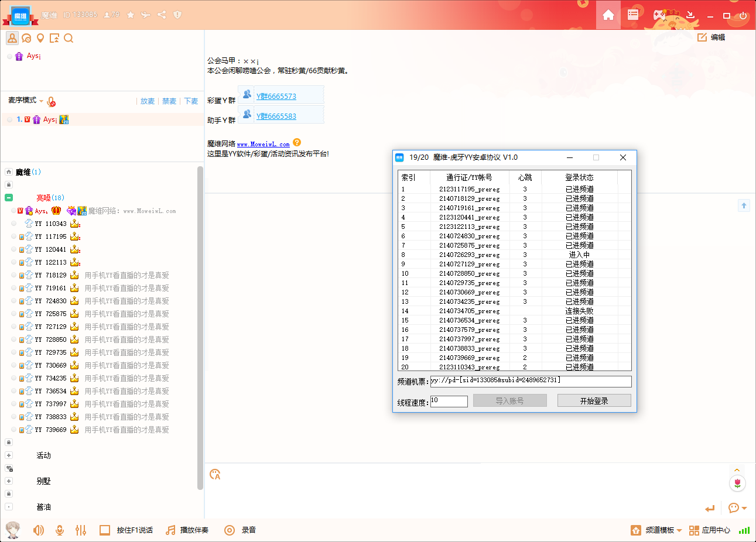Send the flower gift icon
Image resolution: width=756 pixels, height=542 pixels.
737,483
